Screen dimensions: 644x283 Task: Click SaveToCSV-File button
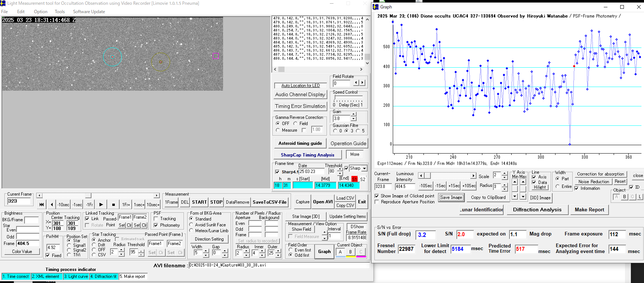click(x=270, y=202)
